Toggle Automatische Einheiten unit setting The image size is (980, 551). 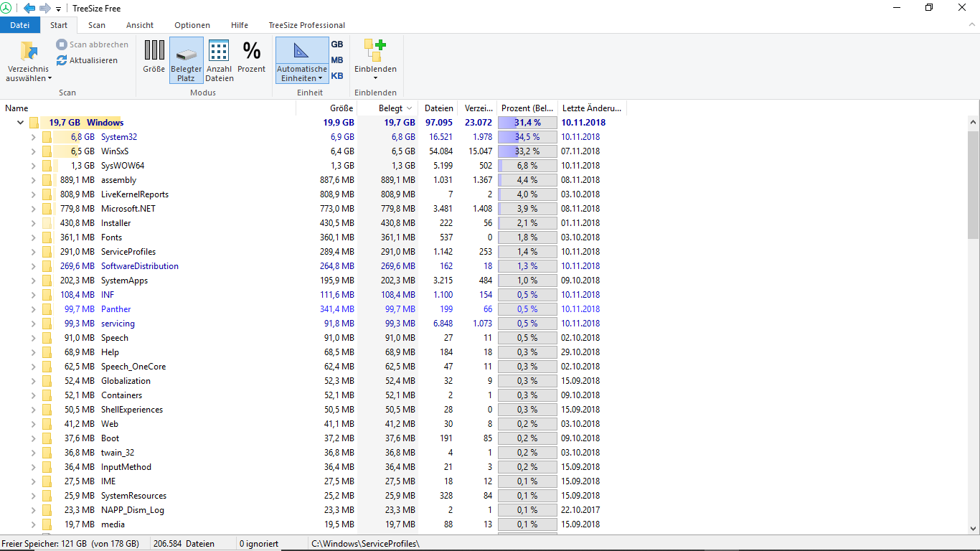302,60
